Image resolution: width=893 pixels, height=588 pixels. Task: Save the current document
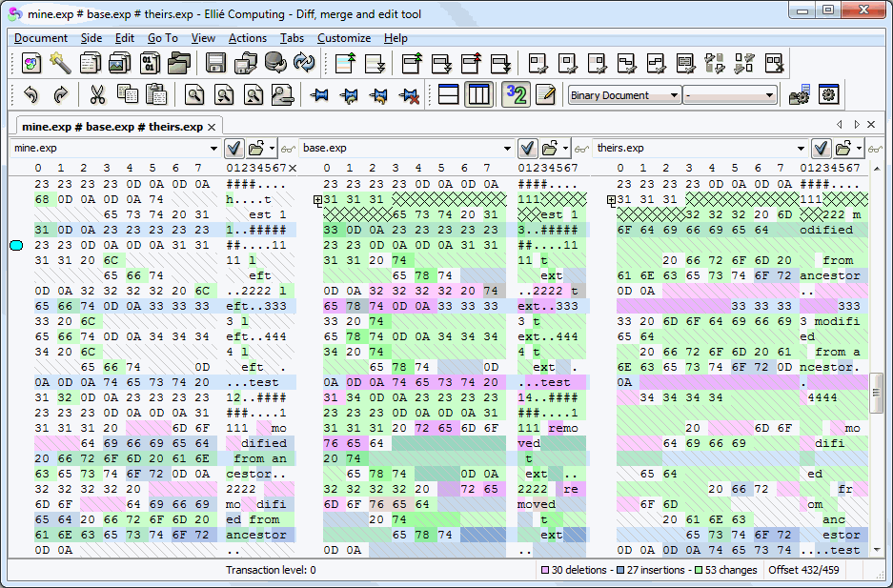215,64
